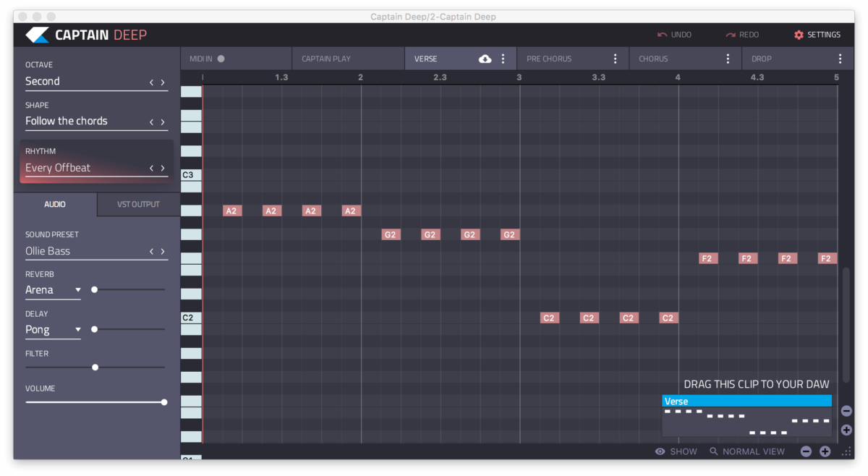
Task: Zoom in using the plus icon near Normal View
Action: (x=825, y=451)
